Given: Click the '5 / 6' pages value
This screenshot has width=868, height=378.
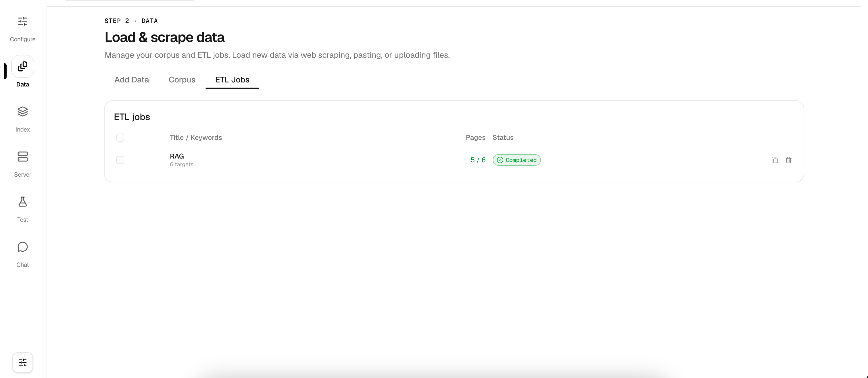Looking at the screenshot, I should pyautogui.click(x=478, y=160).
